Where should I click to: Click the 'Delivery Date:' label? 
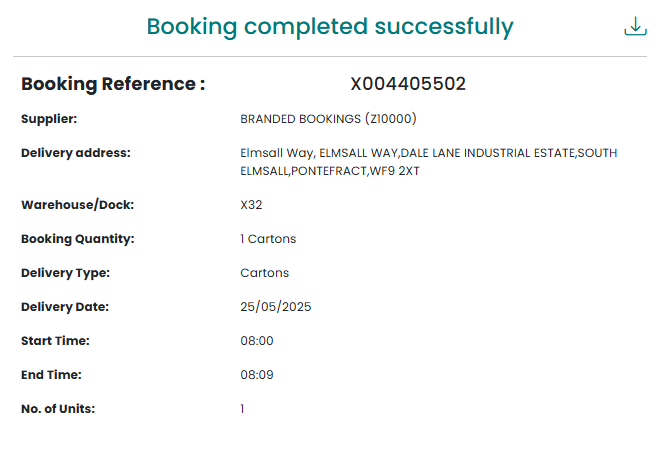tap(65, 307)
